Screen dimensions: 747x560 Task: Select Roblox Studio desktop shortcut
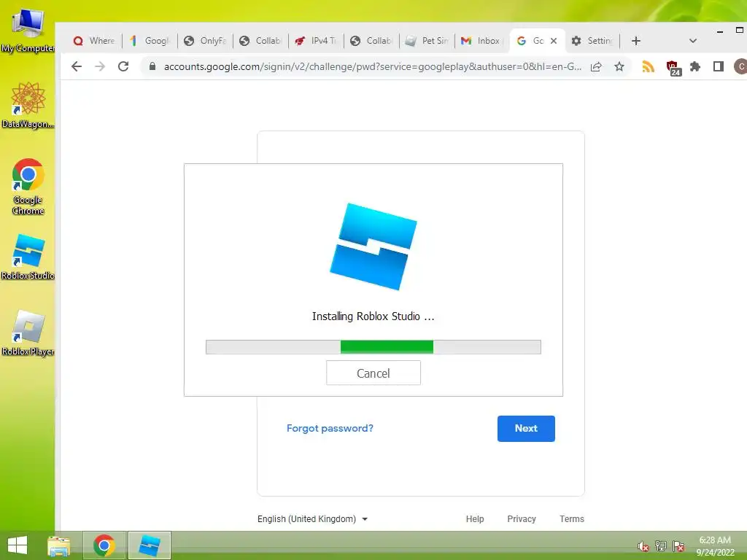28,257
